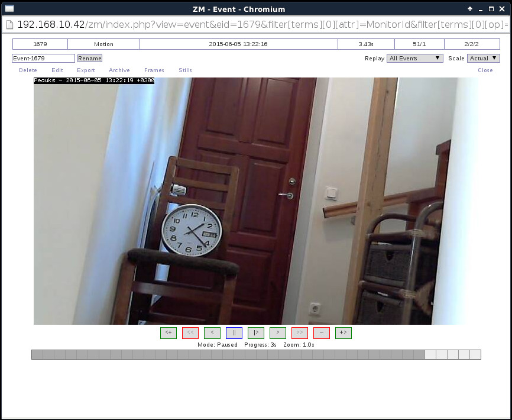Click the fast forward >> button
This screenshot has width=512, height=420.
(300, 332)
